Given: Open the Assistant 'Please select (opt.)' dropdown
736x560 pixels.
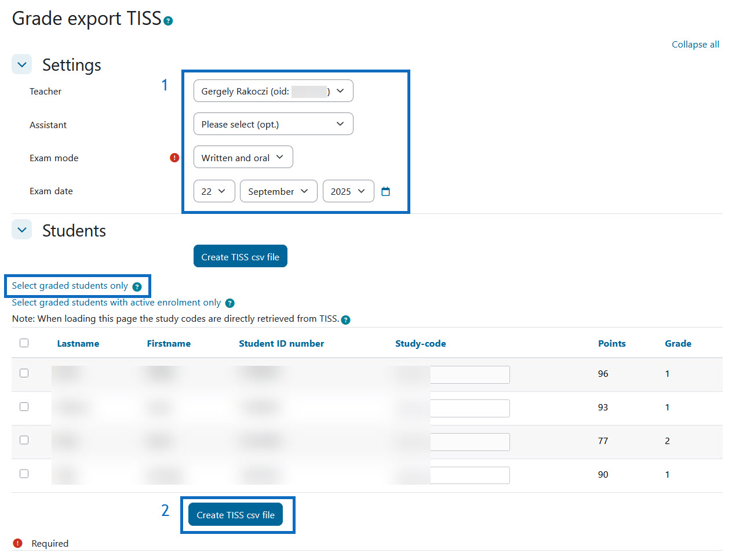Looking at the screenshot, I should coord(273,124).
